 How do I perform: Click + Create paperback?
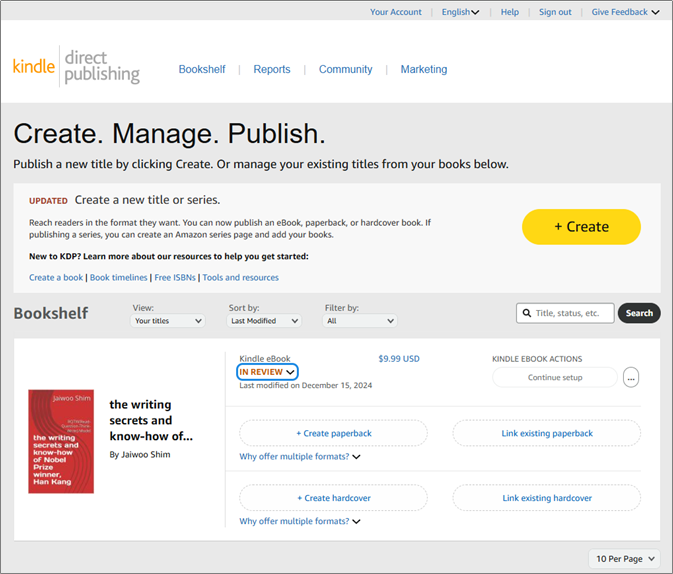point(333,433)
